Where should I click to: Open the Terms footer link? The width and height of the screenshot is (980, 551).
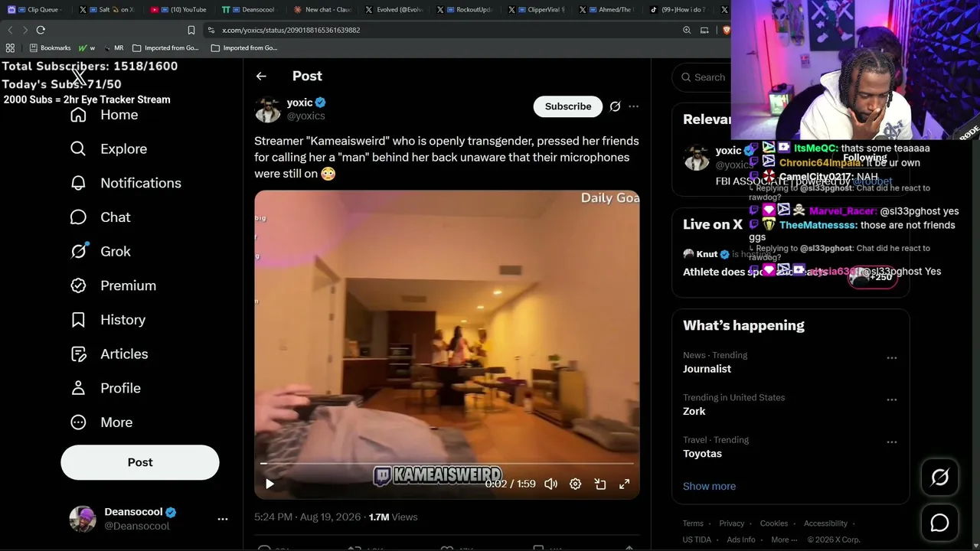click(x=693, y=523)
